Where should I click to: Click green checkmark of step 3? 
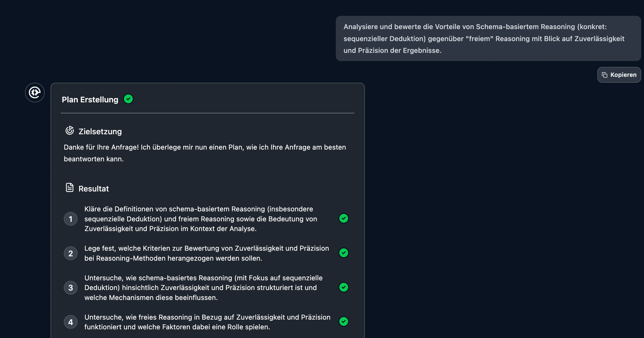(x=344, y=287)
